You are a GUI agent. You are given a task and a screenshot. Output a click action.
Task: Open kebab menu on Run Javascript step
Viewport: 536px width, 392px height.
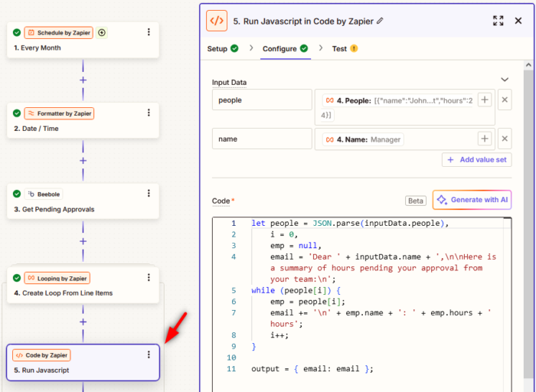(149, 354)
